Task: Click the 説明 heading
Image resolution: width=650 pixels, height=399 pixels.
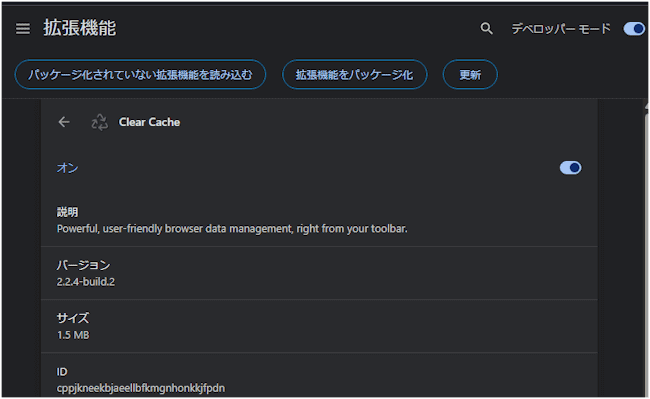Action: click(67, 212)
